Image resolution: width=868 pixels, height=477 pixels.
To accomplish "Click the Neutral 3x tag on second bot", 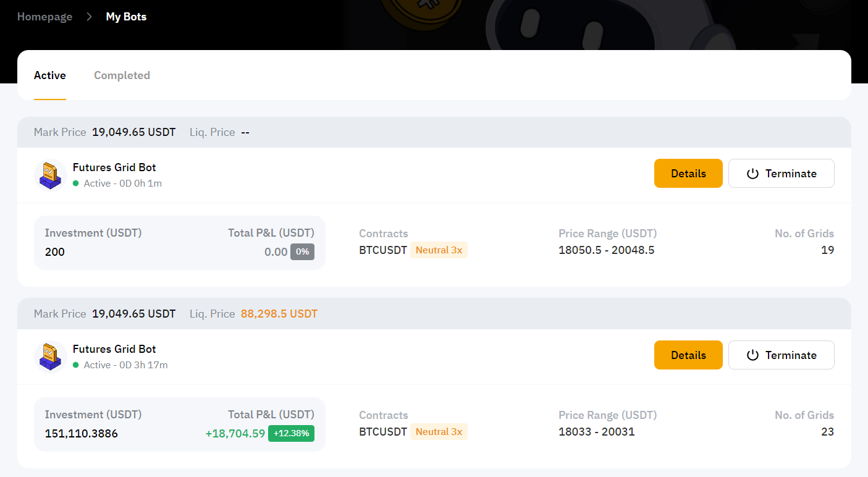I will tap(439, 432).
